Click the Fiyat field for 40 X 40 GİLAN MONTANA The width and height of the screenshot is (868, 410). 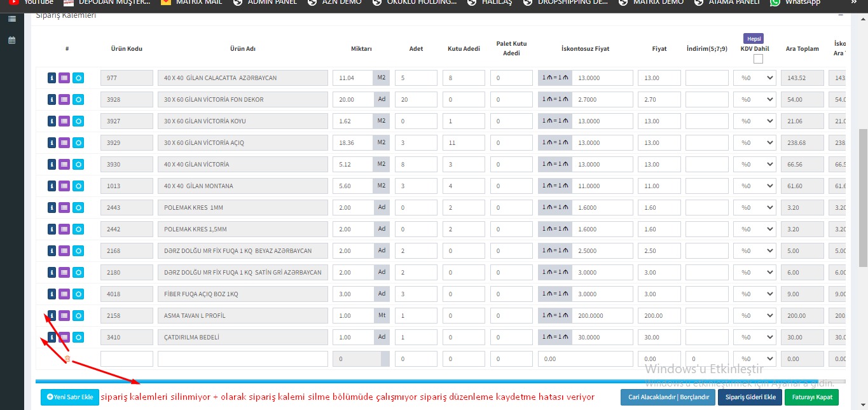coord(659,186)
